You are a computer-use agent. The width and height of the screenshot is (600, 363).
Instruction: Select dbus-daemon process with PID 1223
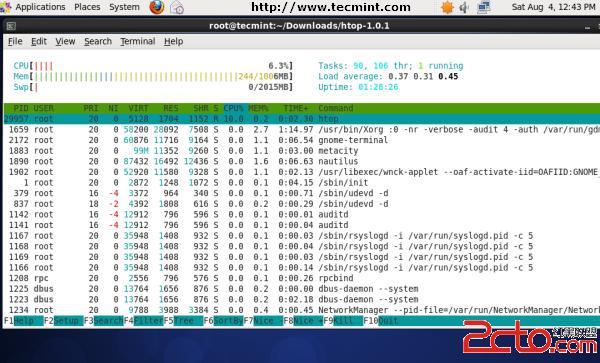[x=302, y=300]
